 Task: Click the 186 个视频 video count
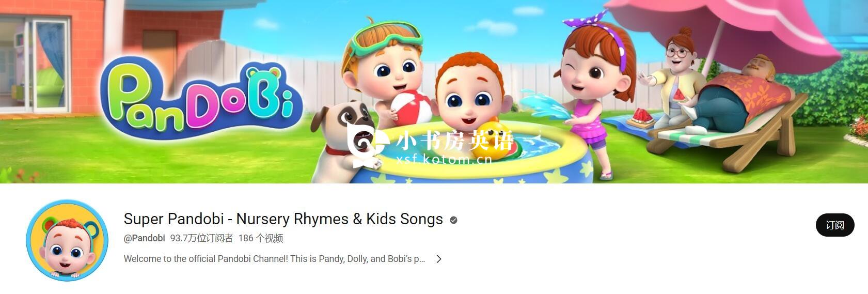tap(260, 238)
